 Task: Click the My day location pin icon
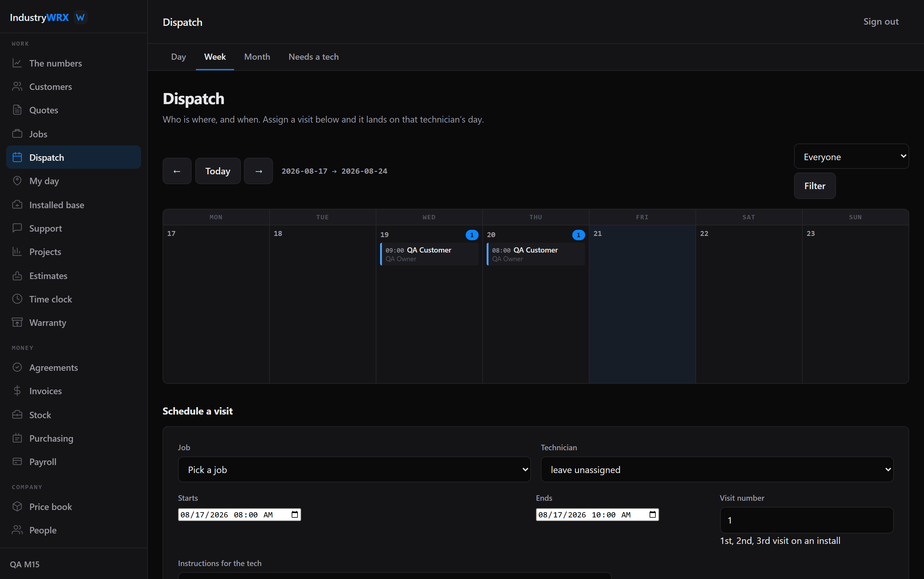pyautogui.click(x=17, y=181)
